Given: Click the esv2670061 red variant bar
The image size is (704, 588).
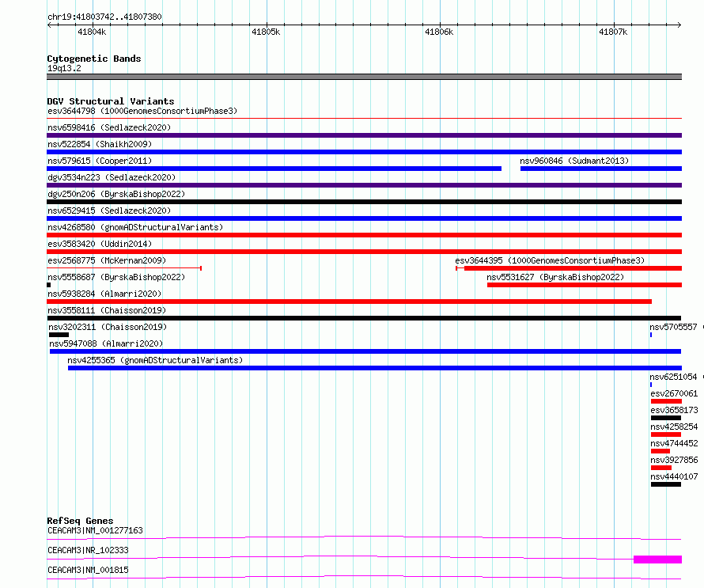Looking at the screenshot, I should [x=666, y=401].
